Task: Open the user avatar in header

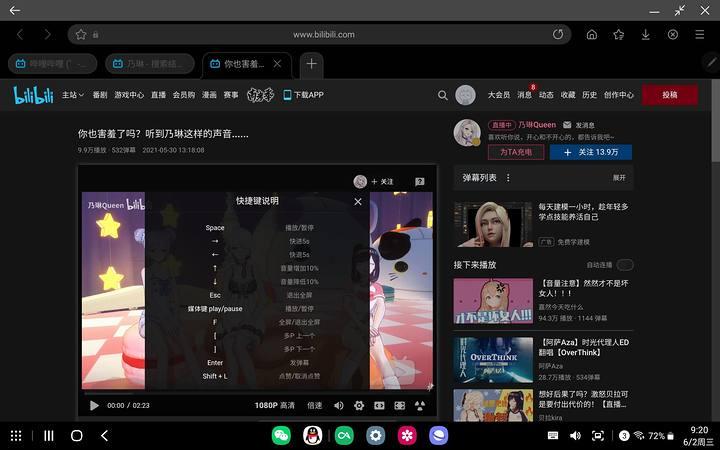Action: click(465, 95)
